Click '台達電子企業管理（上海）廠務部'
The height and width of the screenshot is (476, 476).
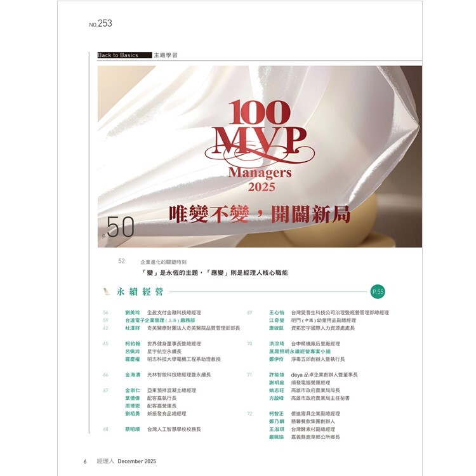pyautogui.click(x=160, y=321)
